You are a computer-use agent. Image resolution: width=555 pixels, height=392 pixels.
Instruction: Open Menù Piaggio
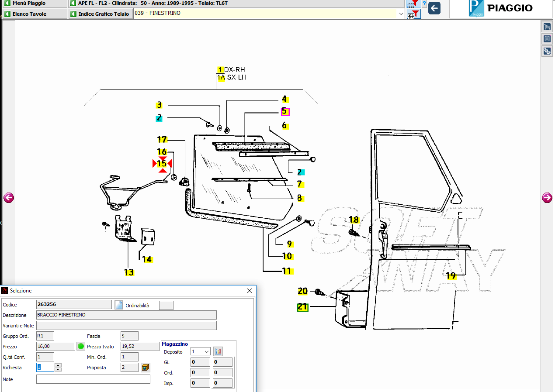coord(34,3)
